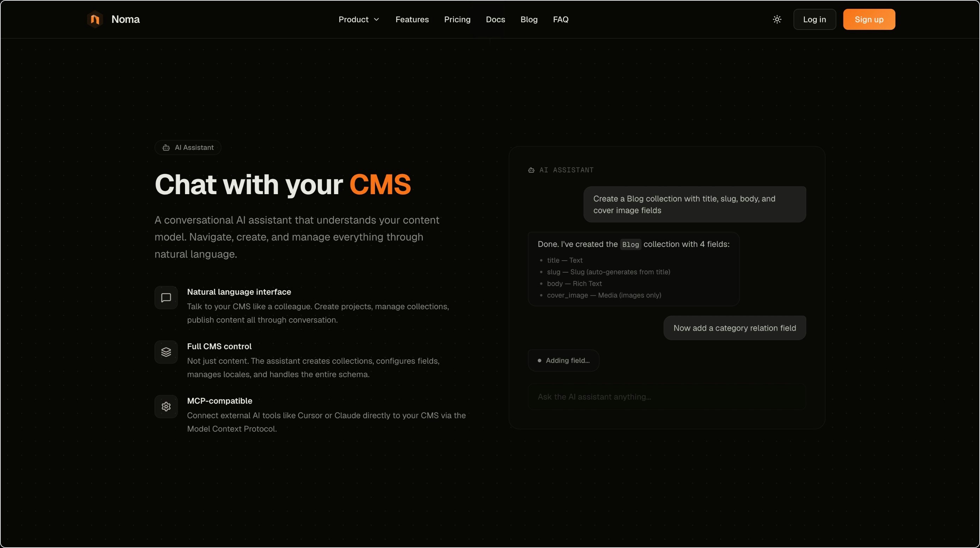Click the Noma hexagon logo icon
The height and width of the screenshot is (548, 980).
click(x=95, y=19)
